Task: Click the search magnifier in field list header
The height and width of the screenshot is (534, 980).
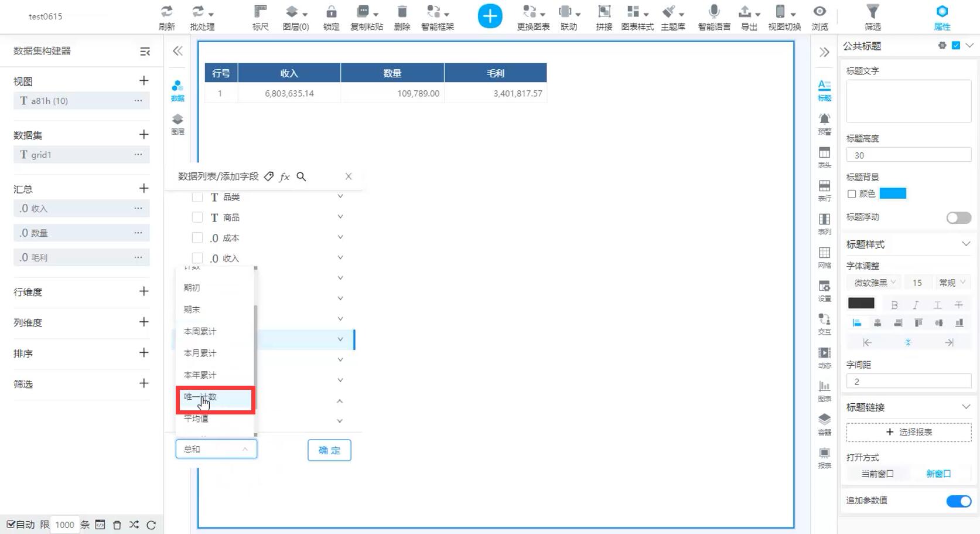Action: [x=301, y=176]
